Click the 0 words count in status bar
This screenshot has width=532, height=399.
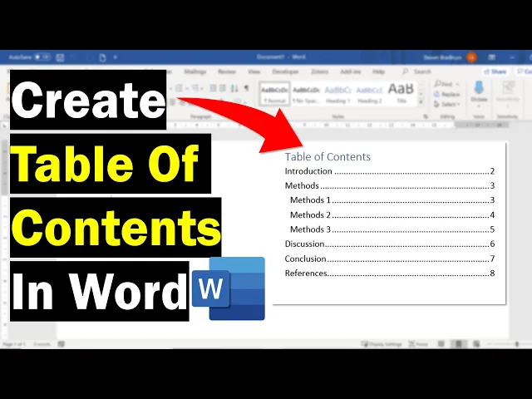point(42,344)
